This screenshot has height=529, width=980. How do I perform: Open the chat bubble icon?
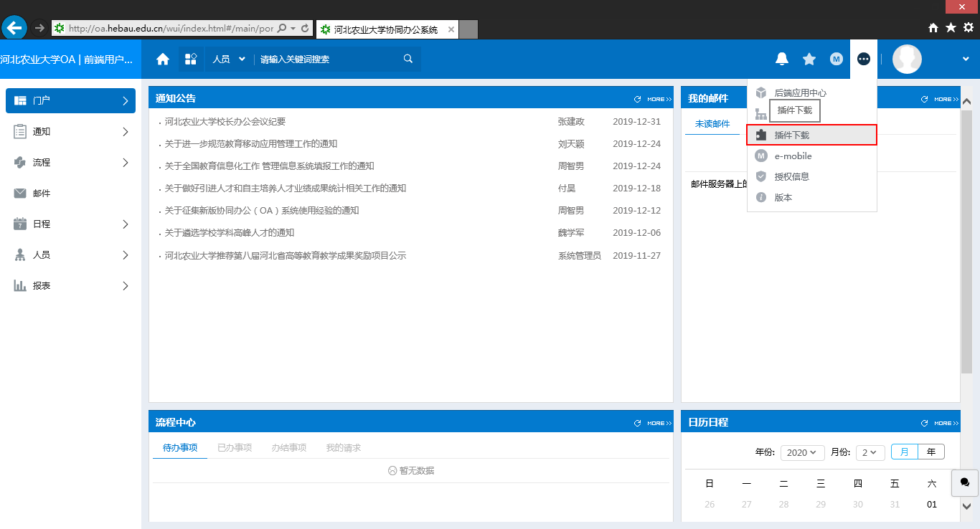coord(965,482)
